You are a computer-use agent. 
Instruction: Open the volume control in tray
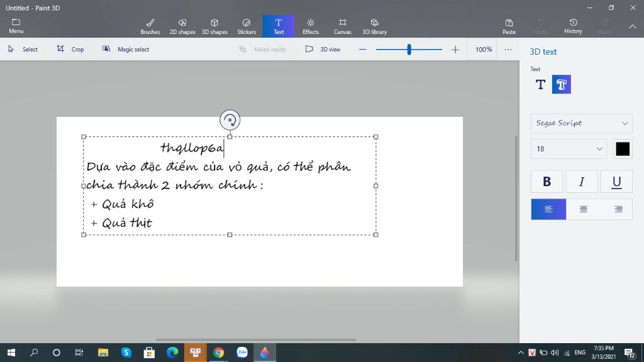pyautogui.click(x=555, y=353)
